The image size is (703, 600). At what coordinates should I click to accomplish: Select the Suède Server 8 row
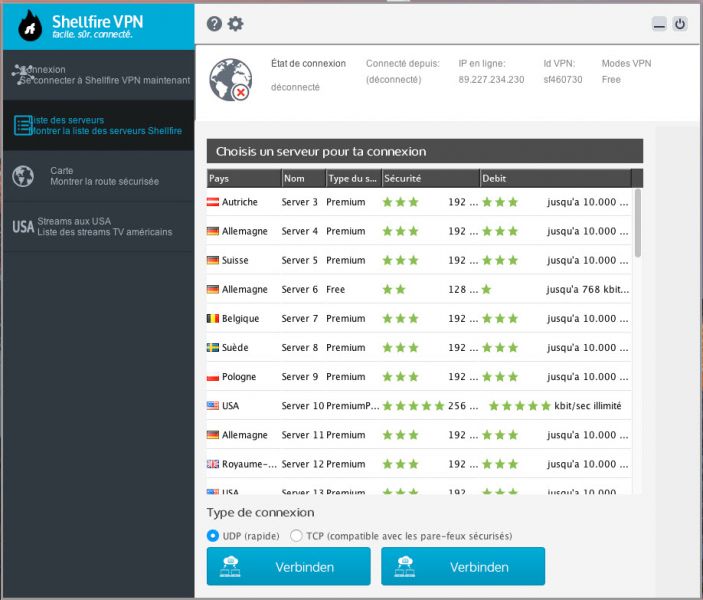[x=419, y=348]
